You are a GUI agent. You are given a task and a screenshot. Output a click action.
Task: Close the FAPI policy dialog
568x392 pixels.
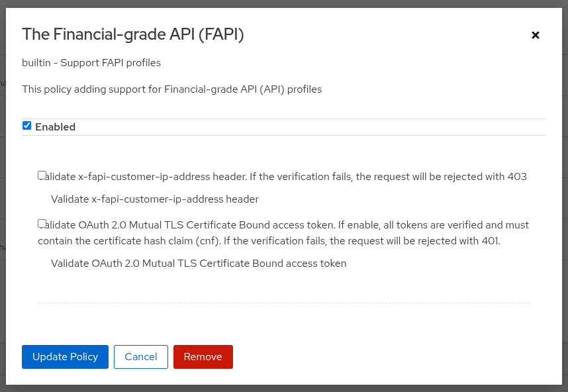536,35
